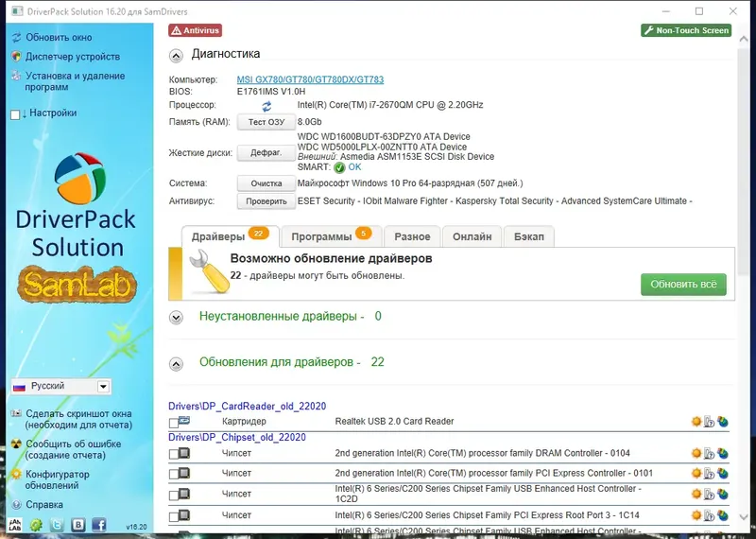Viewport: 756px width, 539px height.
Task: Click the blue refresh arrows next to Процессор
Action: tap(266, 106)
